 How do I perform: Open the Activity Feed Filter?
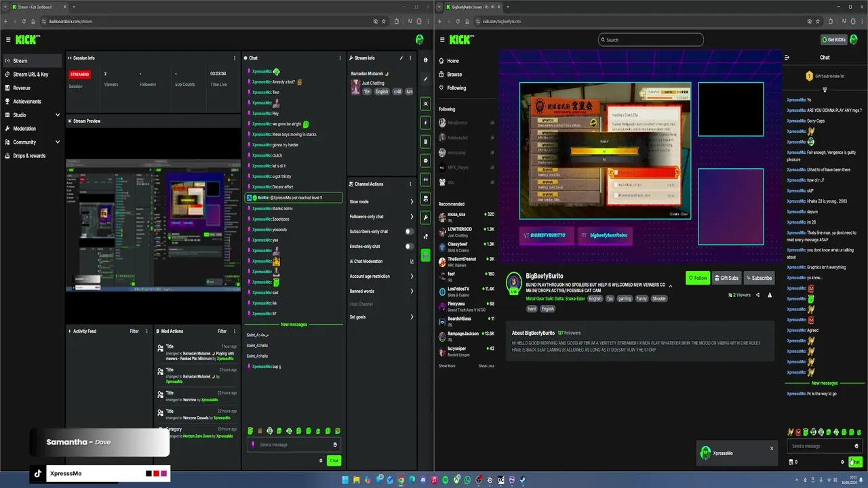tap(134, 331)
